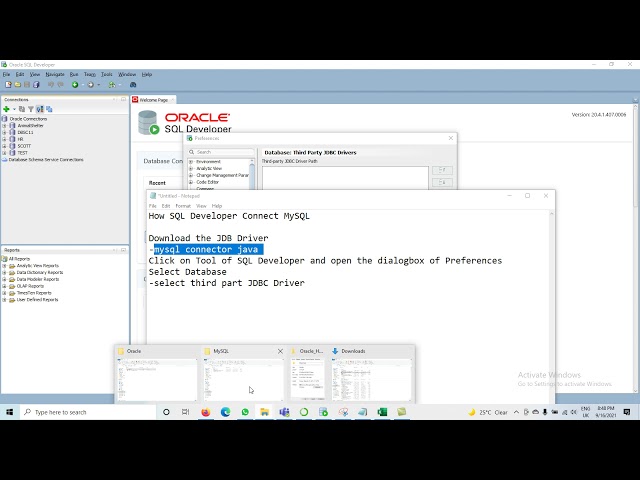The width and height of the screenshot is (640, 480).
Task: Open the Edit menu in Notepad
Action: tap(166, 206)
